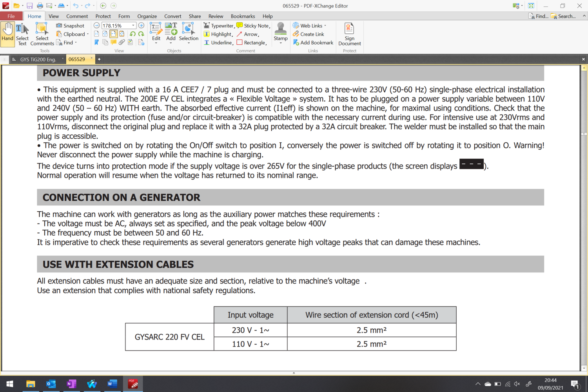
Task: Choose the Select Text tool
Action: [22, 34]
